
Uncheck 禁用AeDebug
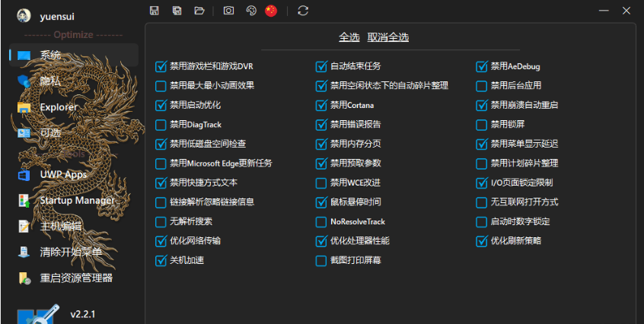(x=481, y=66)
